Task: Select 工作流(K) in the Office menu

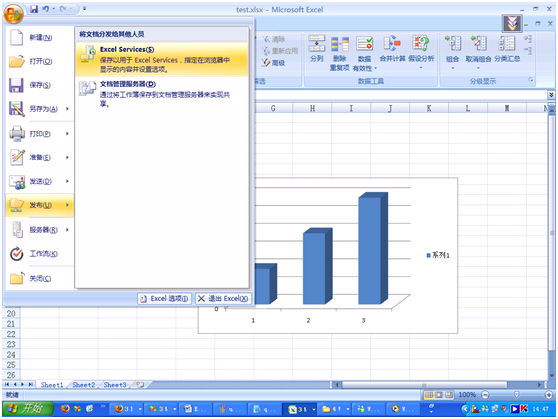Action: click(39, 254)
